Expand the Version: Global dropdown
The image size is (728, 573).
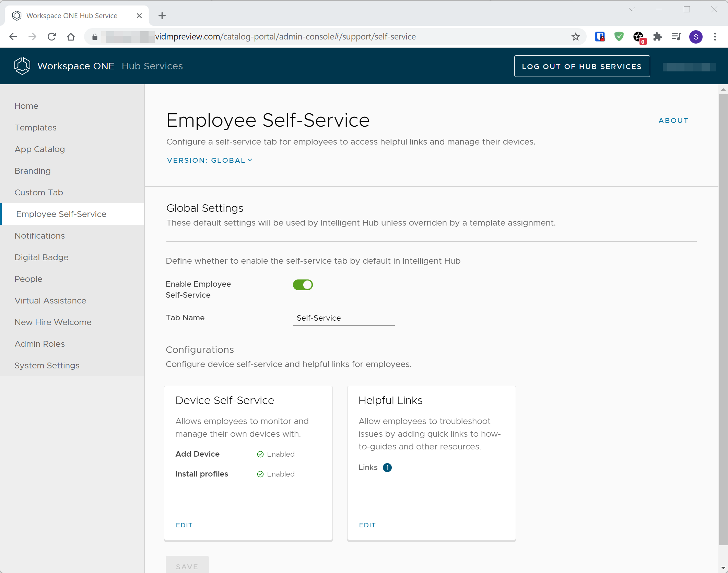pyautogui.click(x=210, y=160)
